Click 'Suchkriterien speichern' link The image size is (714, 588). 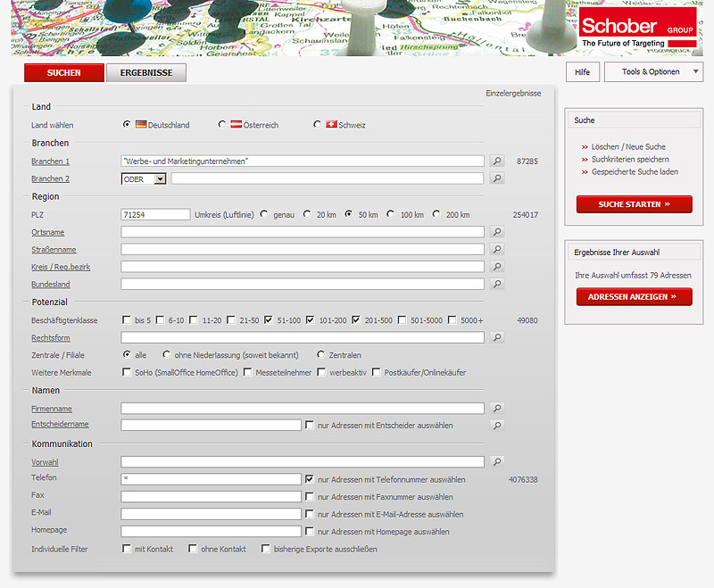pos(630,160)
